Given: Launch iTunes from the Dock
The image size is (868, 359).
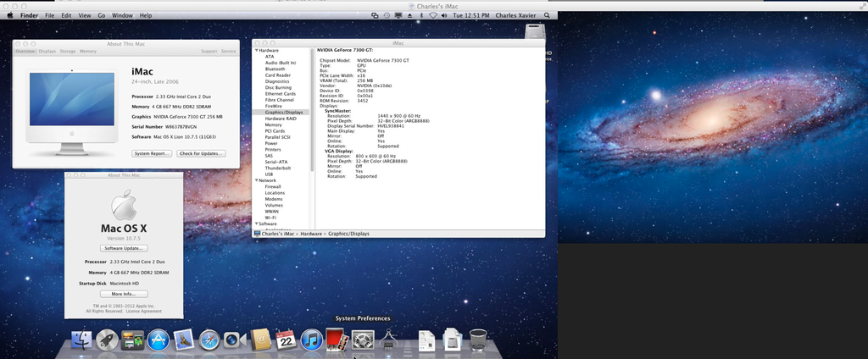Looking at the screenshot, I should 312,340.
